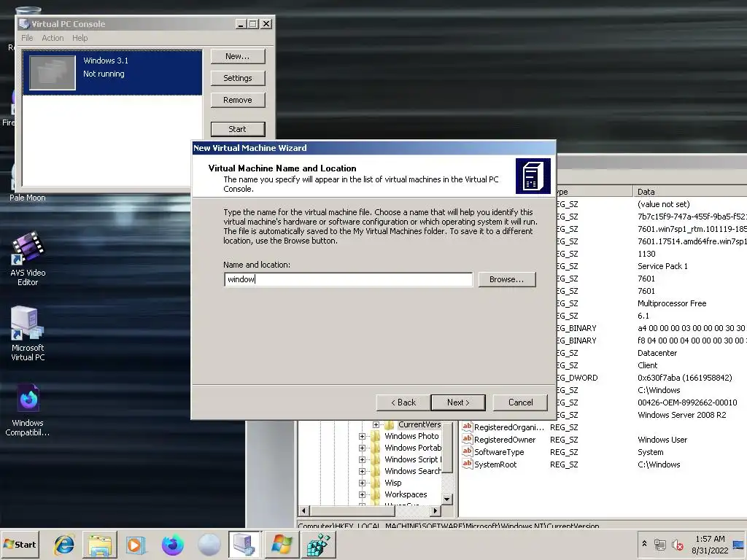Click SystemRoot string value icon

point(468,464)
